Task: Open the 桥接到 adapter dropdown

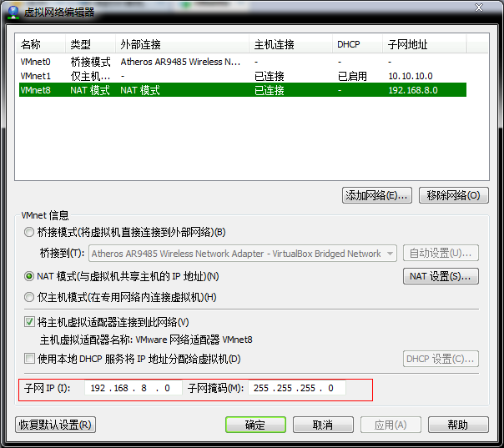Action: pyautogui.click(x=243, y=254)
